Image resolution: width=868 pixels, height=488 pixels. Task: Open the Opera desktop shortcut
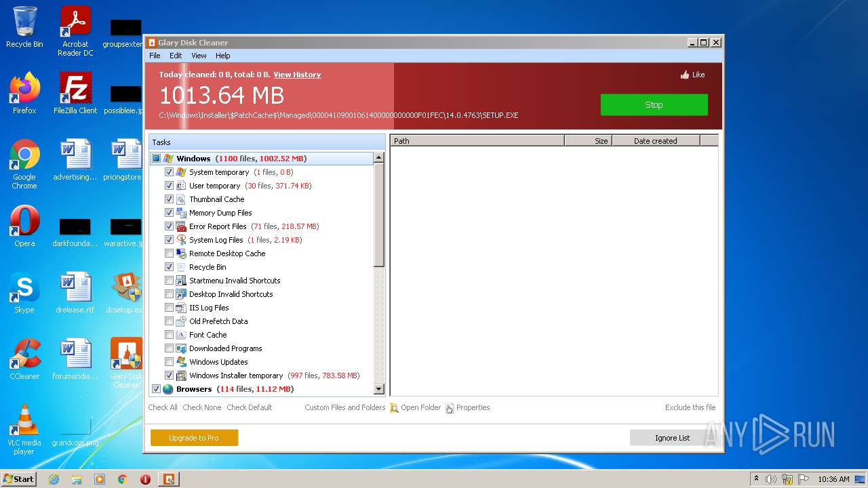coord(24,226)
